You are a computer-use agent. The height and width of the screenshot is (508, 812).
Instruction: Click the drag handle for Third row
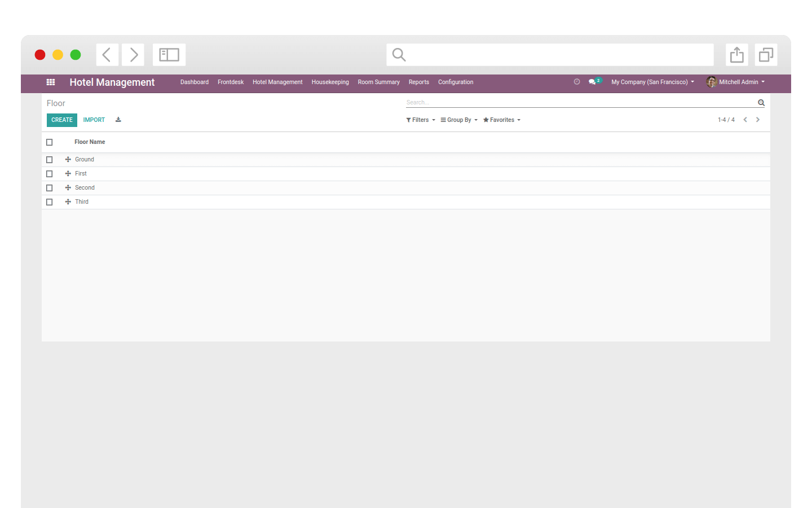pyautogui.click(x=68, y=202)
